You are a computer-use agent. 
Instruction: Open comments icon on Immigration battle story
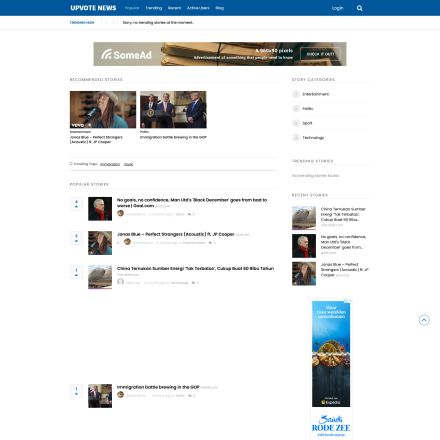[x=190, y=396]
